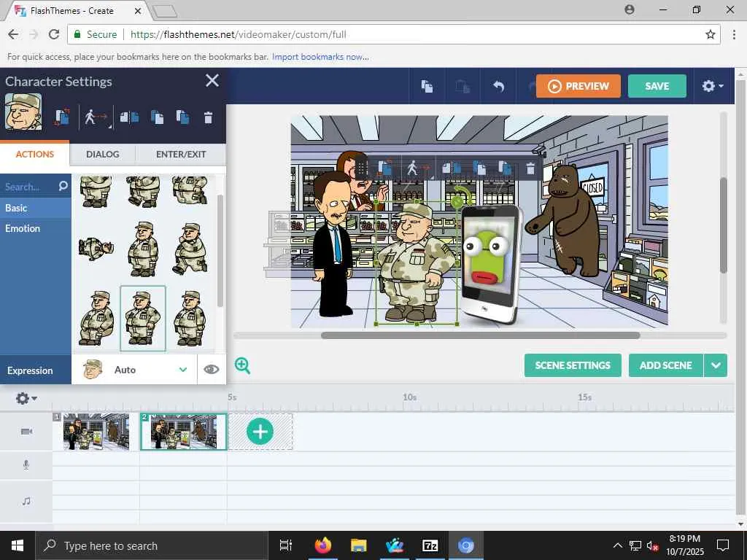The height and width of the screenshot is (560, 747).
Task: Click the music note track icon
Action: 26,501
